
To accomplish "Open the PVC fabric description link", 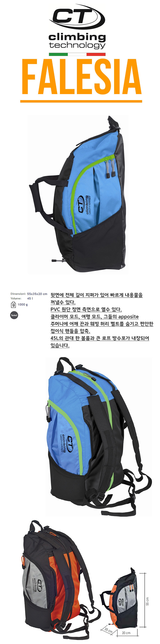I will tap(86, 310).
